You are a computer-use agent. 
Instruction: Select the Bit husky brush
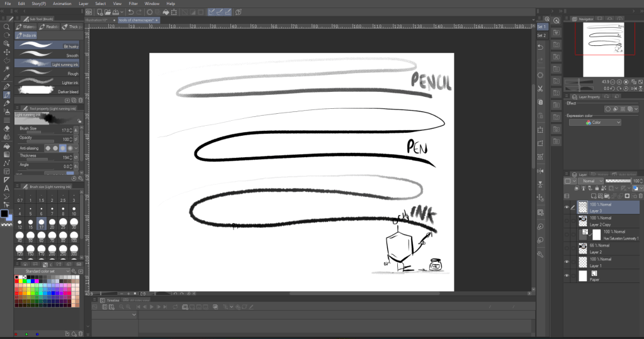pyautogui.click(x=47, y=45)
